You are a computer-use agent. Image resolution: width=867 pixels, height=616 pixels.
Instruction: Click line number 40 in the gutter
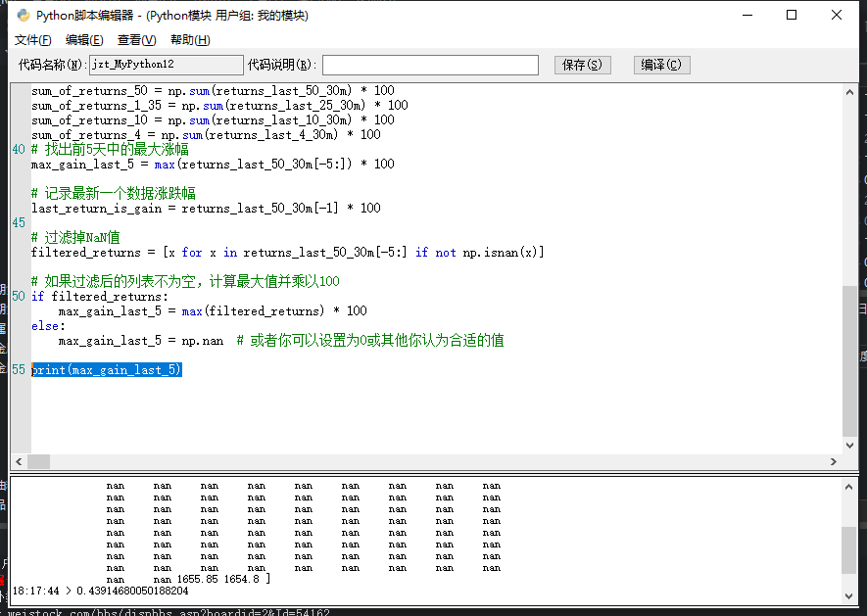pos(19,149)
